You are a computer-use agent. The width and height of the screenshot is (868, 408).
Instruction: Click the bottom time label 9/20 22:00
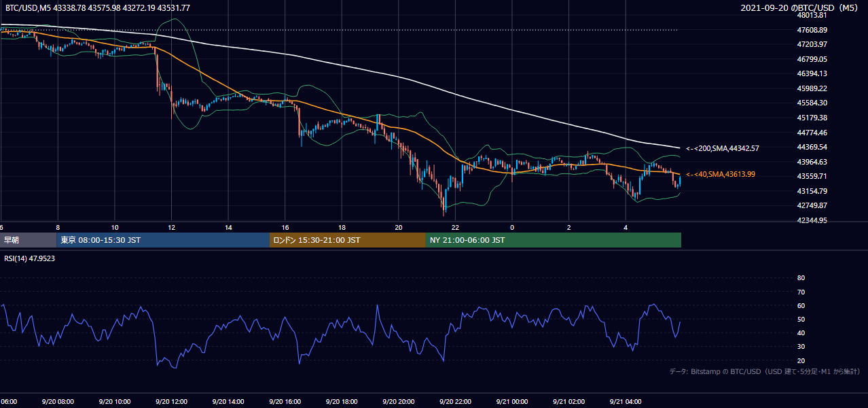coord(454,402)
